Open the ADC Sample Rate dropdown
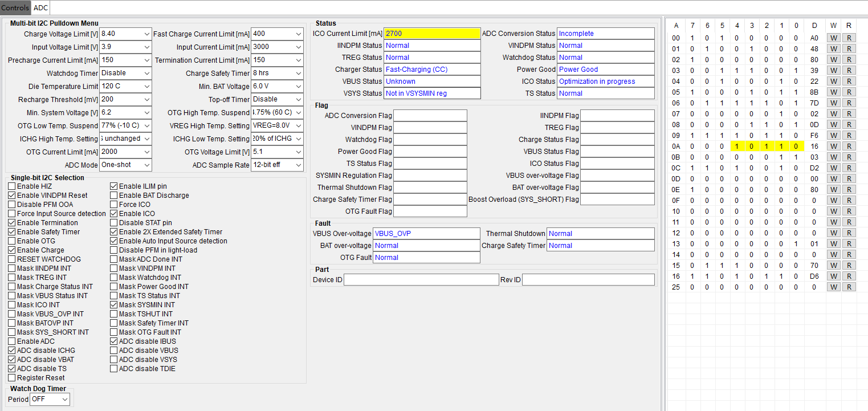 click(x=277, y=165)
